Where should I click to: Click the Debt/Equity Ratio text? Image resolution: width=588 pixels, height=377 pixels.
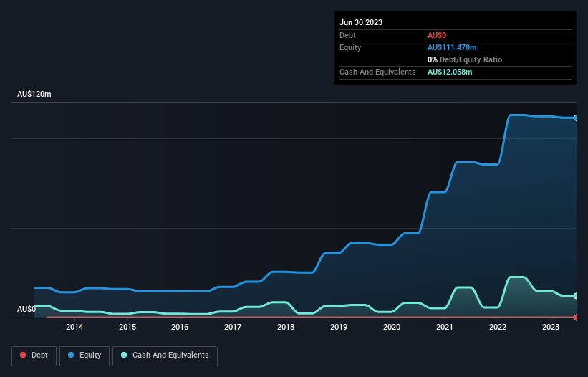point(471,59)
